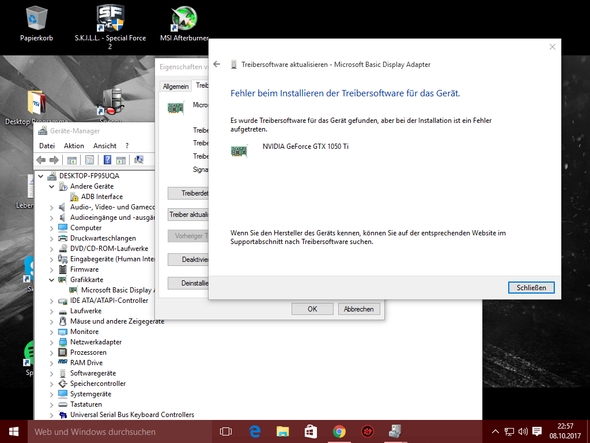Show hidden tray icons with the chevron

(x=496, y=432)
